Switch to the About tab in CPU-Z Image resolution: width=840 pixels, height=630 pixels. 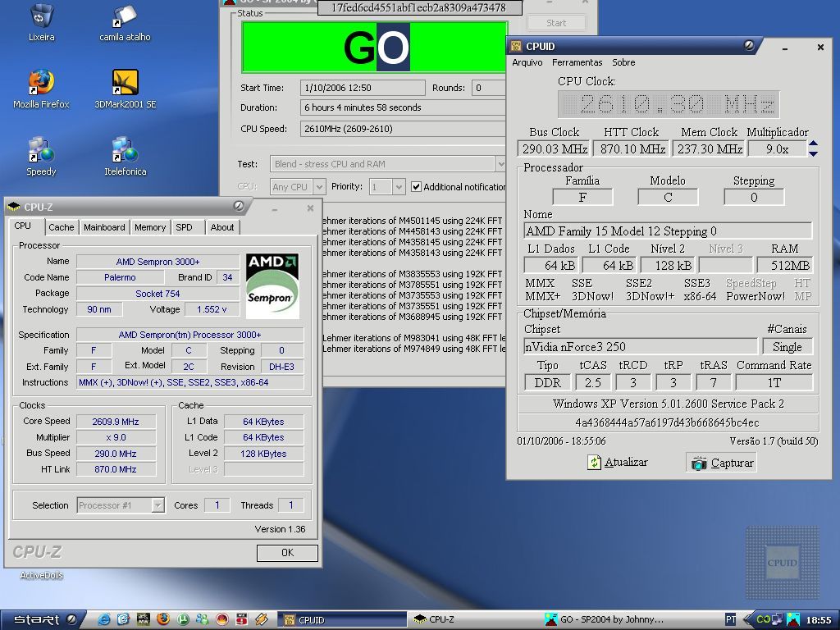tap(222, 227)
